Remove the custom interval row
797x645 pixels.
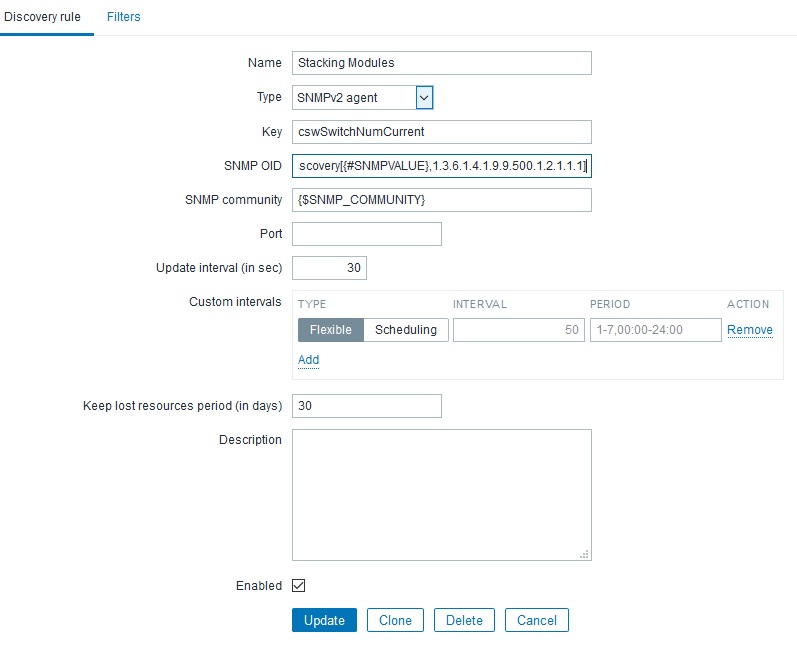click(749, 330)
